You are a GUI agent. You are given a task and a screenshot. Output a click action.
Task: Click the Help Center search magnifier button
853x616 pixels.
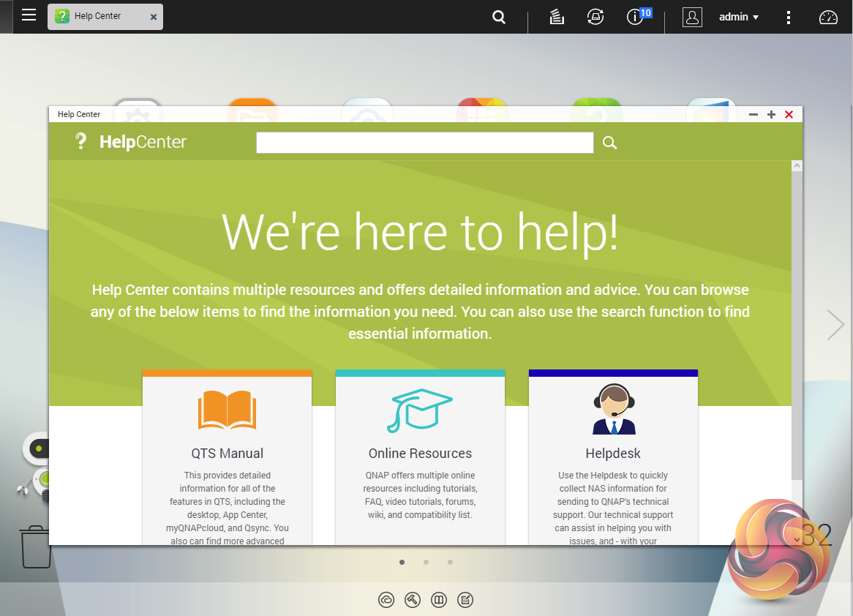click(610, 143)
